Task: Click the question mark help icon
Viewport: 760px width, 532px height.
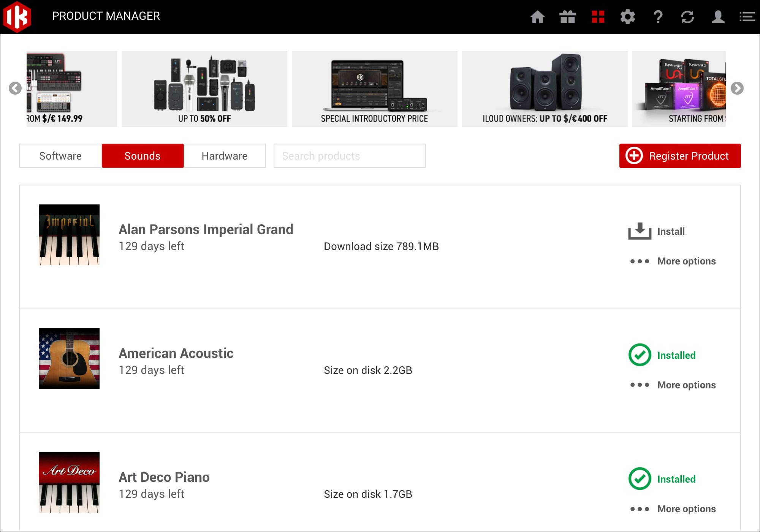Action: 658,17
